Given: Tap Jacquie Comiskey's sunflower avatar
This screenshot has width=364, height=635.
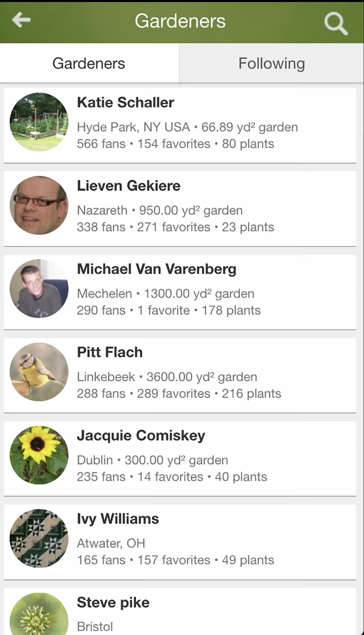Looking at the screenshot, I should [x=39, y=455].
